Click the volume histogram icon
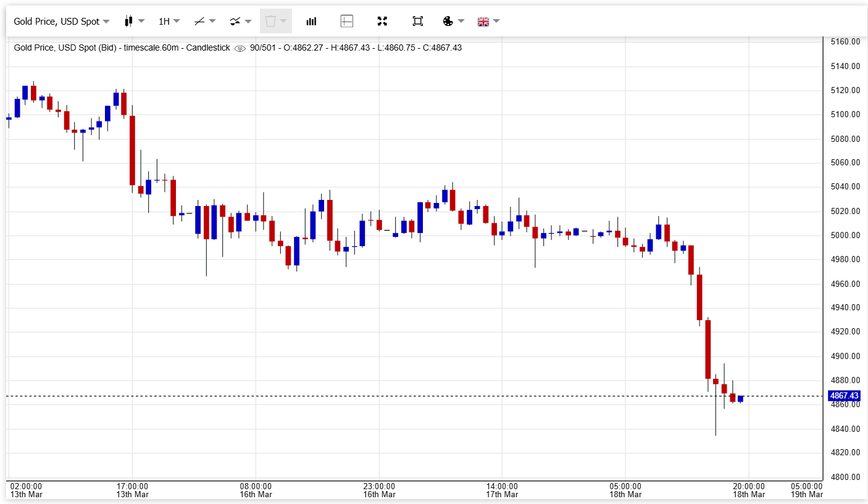868x504 pixels. 311,20
